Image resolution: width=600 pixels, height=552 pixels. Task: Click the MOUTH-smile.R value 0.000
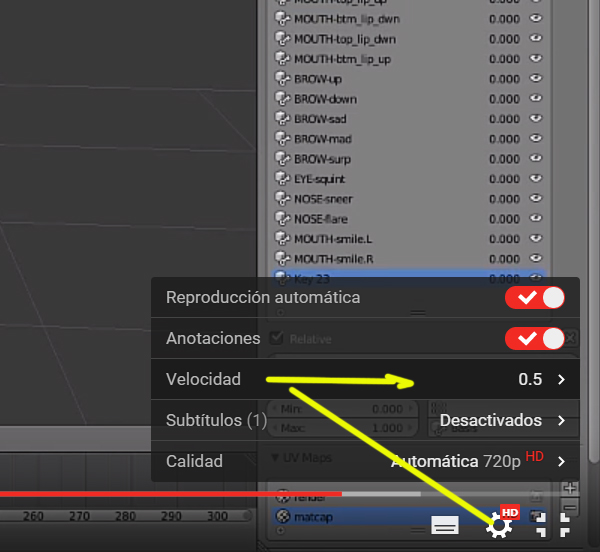click(504, 259)
